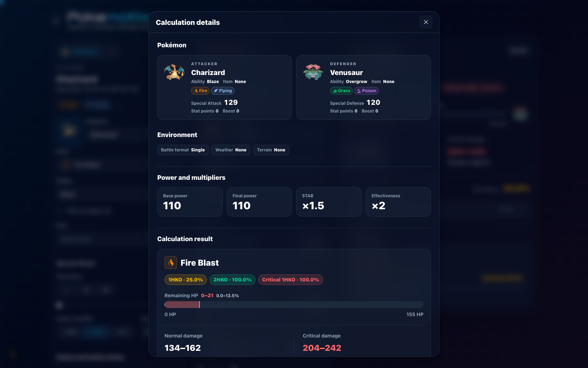Click the 2HKO 100.0% badge
The width and height of the screenshot is (588, 368).
232,280
